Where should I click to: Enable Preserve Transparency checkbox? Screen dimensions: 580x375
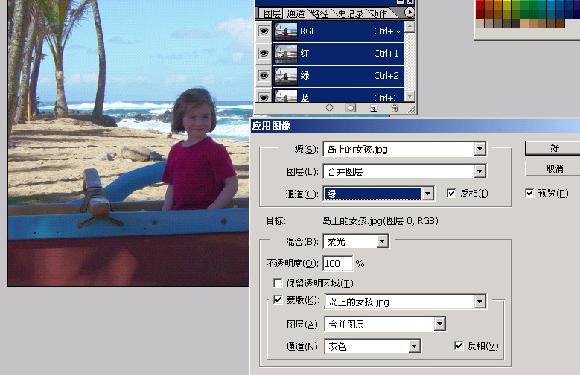[277, 283]
